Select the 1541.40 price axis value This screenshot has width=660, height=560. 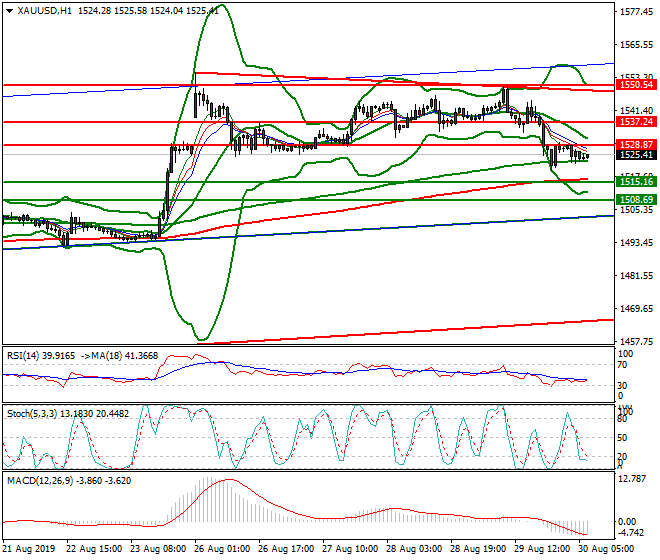pos(637,111)
